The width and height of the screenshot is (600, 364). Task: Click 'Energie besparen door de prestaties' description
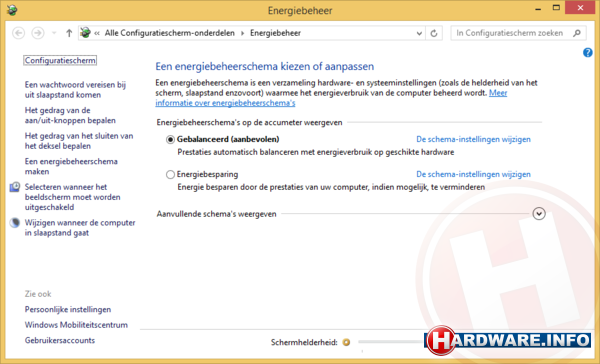pyautogui.click(x=331, y=187)
